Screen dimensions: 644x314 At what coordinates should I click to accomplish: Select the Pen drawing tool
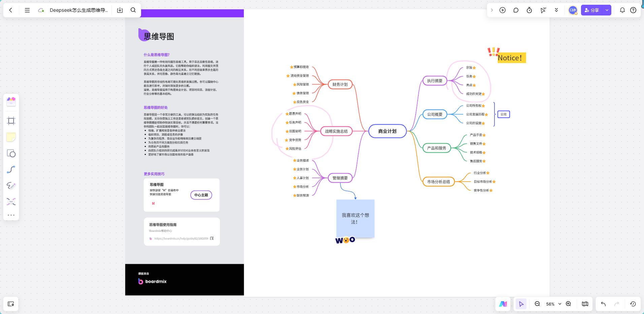coord(11,185)
